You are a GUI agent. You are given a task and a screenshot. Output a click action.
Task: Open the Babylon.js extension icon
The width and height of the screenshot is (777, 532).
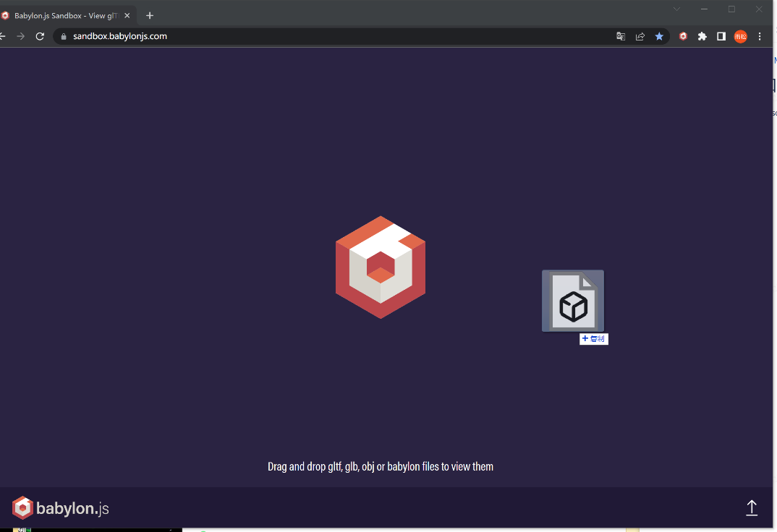[x=683, y=36]
